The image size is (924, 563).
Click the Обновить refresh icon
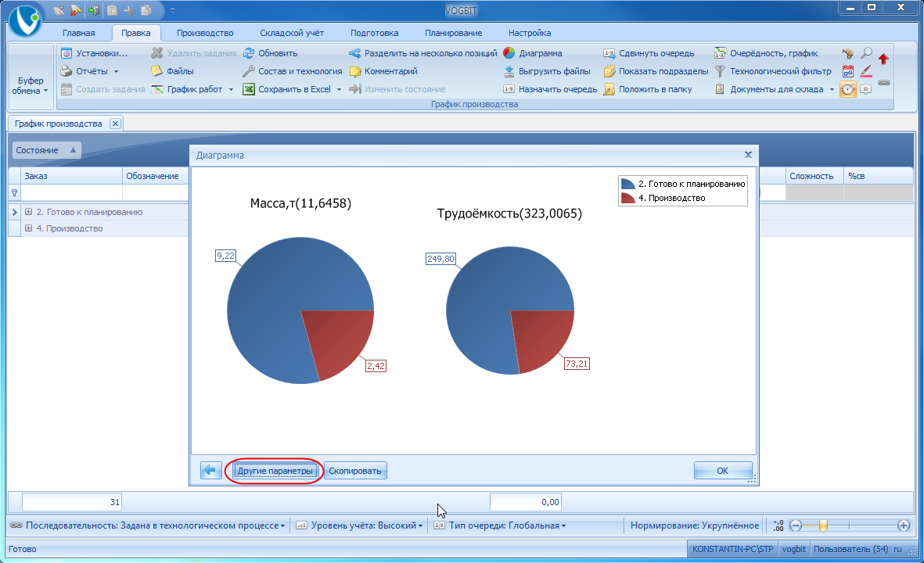pyautogui.click(x=249, y=53)
